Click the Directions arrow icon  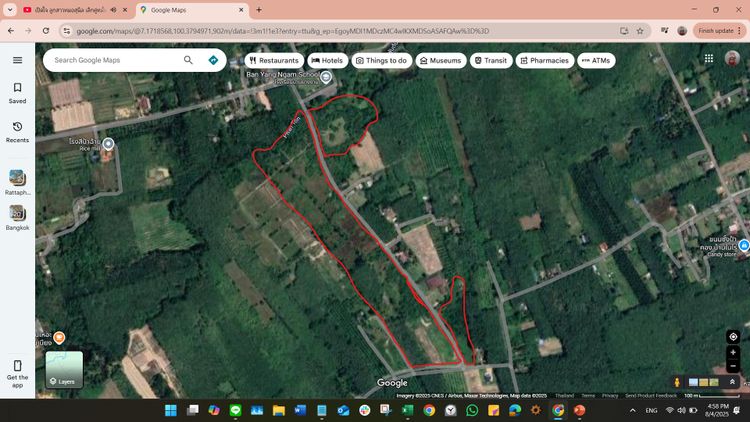coord(213,60)
